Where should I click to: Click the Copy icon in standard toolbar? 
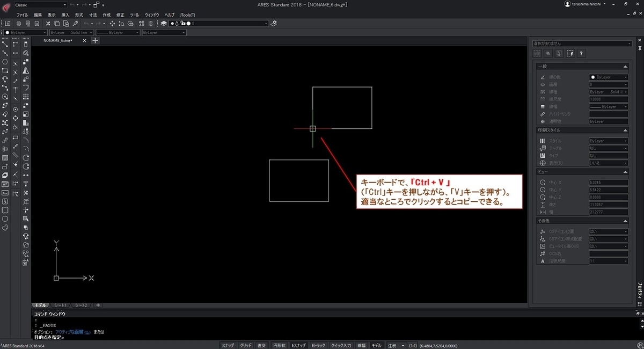coord(56,24)
